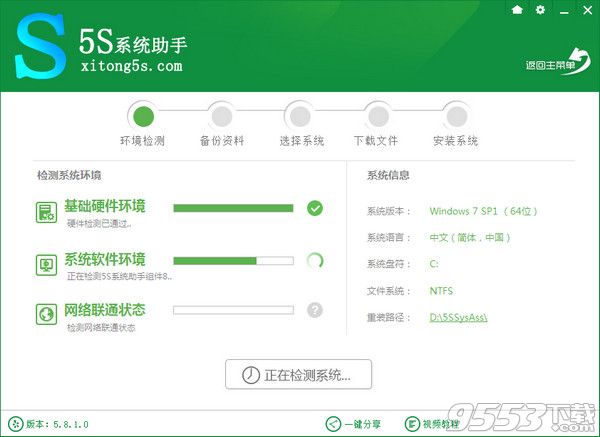Open settings via the gear icon
This screenshot has height=437, width=600.
click(540, 10)
